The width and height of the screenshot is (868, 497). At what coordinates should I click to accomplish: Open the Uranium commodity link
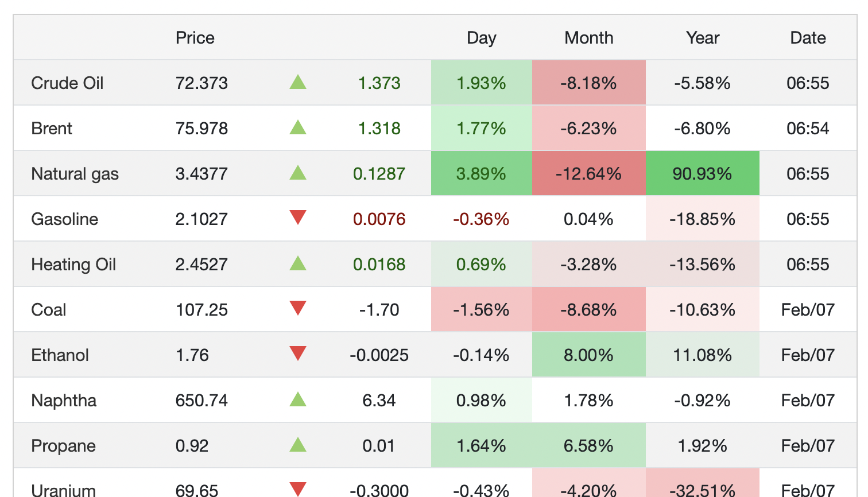(63, 490)
